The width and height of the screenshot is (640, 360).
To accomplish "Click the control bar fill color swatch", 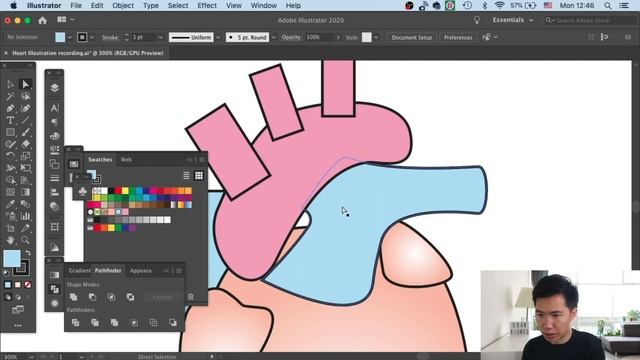I will click(x=60, y=37).
